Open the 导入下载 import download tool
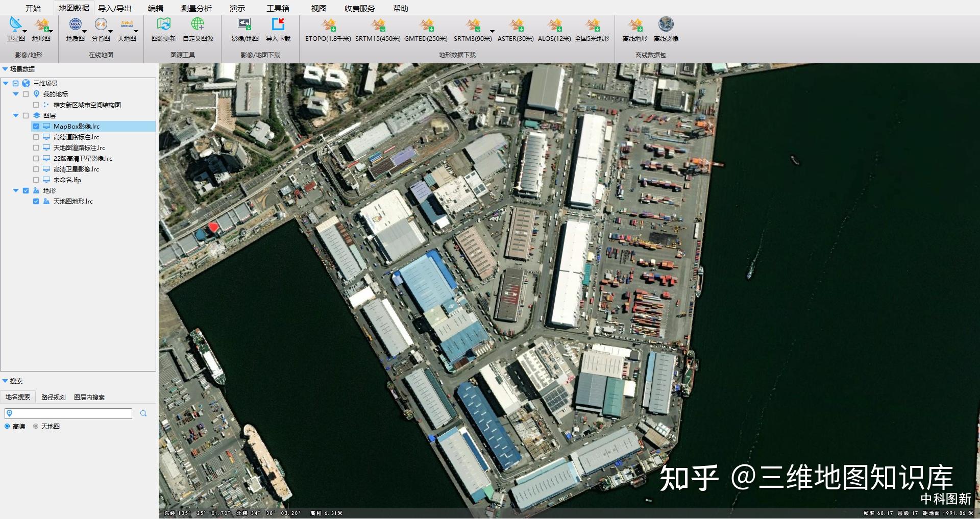Screen dimensions: 980x519 tap(278, 25)
